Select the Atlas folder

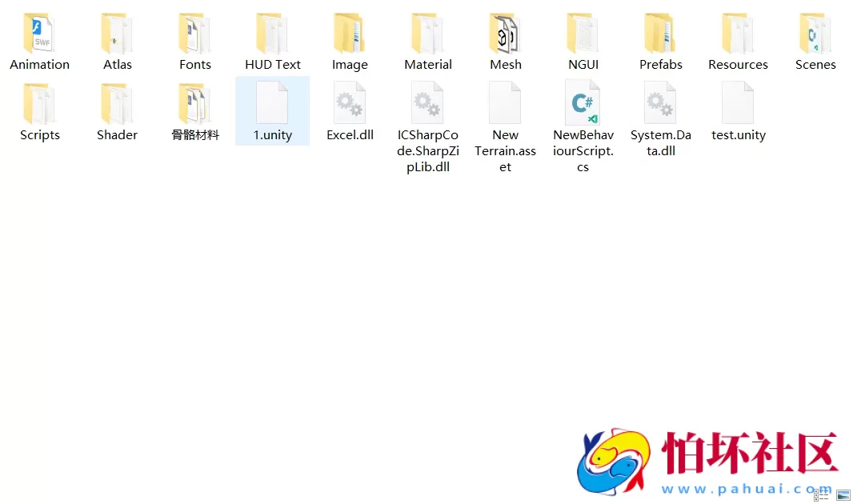pyautogui.click(x=117, y=35)
